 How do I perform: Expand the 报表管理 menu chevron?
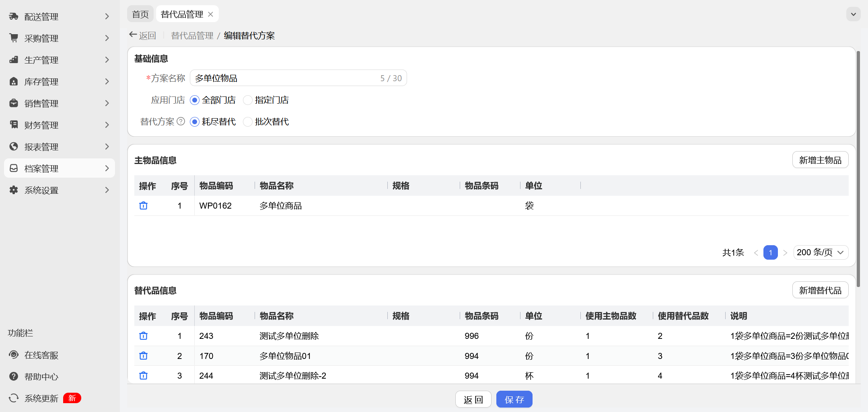point(107,147)
